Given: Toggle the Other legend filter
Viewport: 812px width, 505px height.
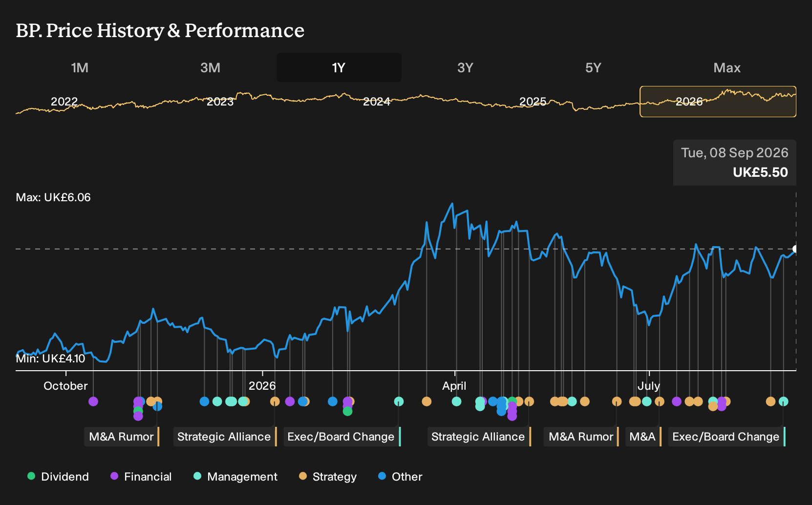Looking at the screenshot, I should pyautogui.click(x=400, y=477).
